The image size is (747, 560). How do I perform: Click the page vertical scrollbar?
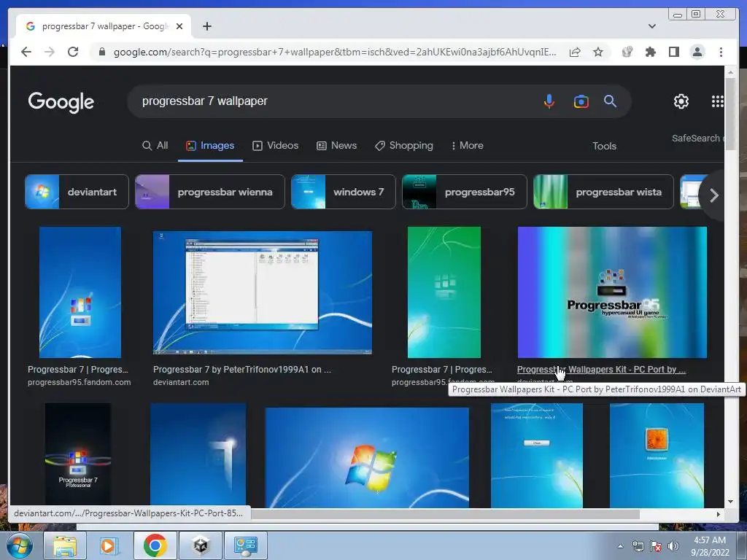731,114
